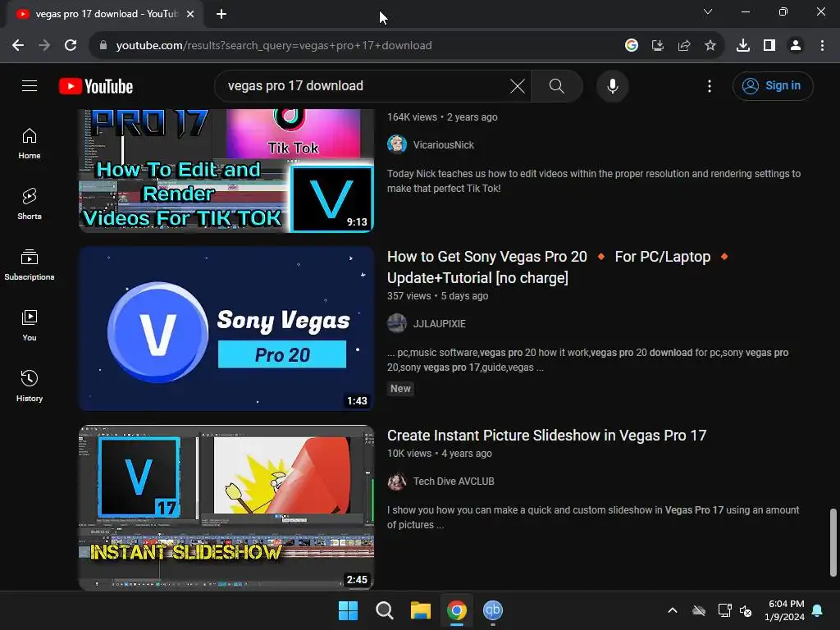The height and width of the screenshot is (630, 840).
Task: Click VicariousNick channel avatar
Action: [x=397, y=144]
